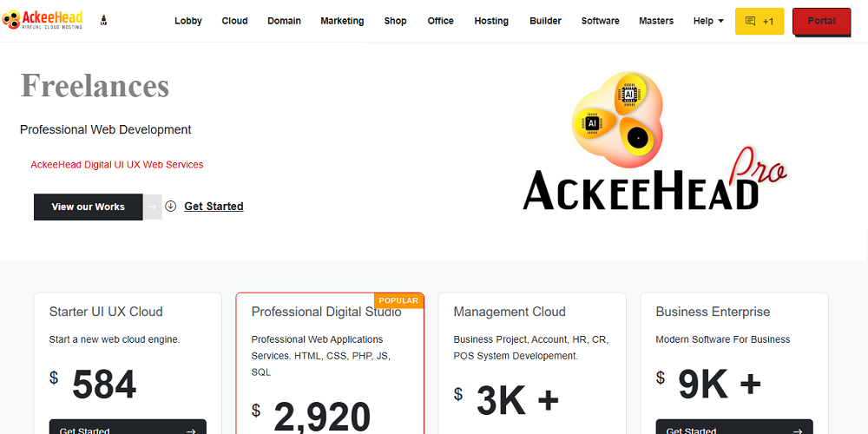The width and height of the screenshot is (868, 434).
Task: Click the arrow on Business Enterprise's Get Started button
Action: click(x=797, y=430)
